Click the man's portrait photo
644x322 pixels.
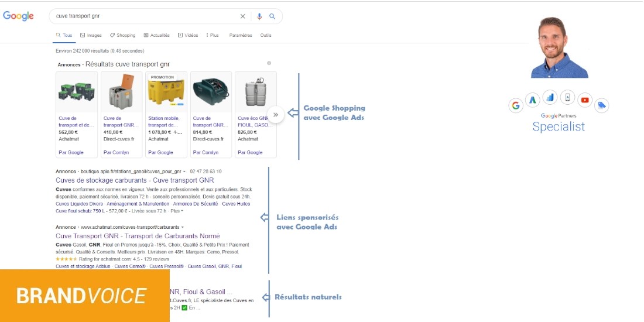click(559, 47)
